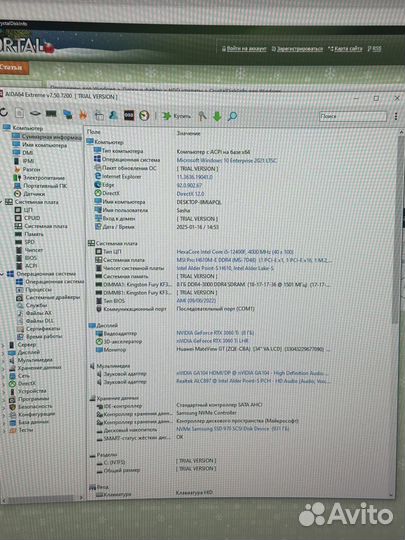The image size is (405, 540).
Task: Click the blue monitors toolbar icon
Action: click(68, 114)
